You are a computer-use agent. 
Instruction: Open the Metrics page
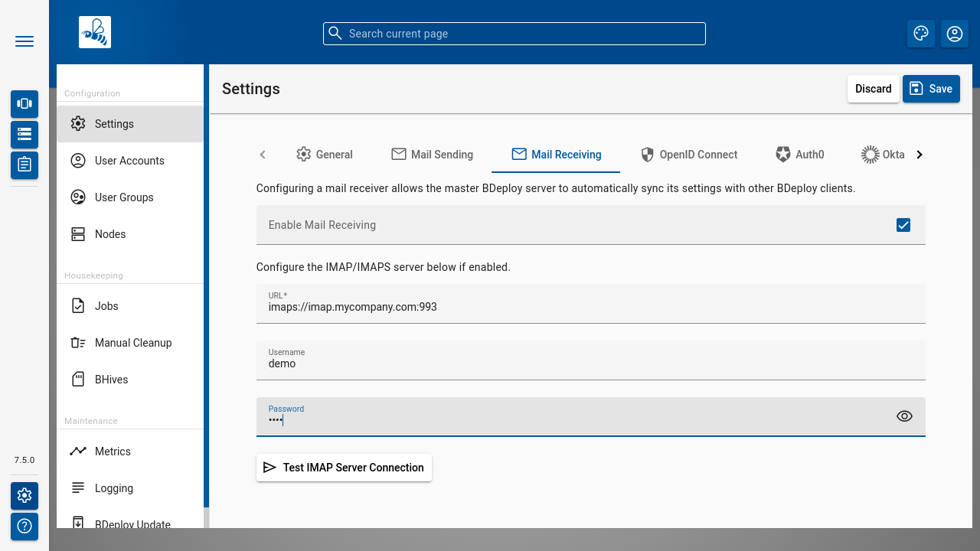(x=130, y=452)
